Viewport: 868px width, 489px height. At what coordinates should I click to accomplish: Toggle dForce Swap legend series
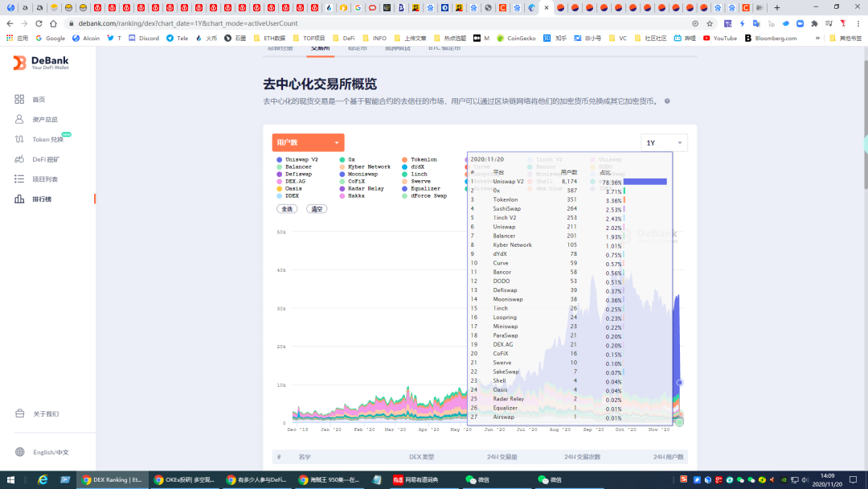(x=424, y=195)
